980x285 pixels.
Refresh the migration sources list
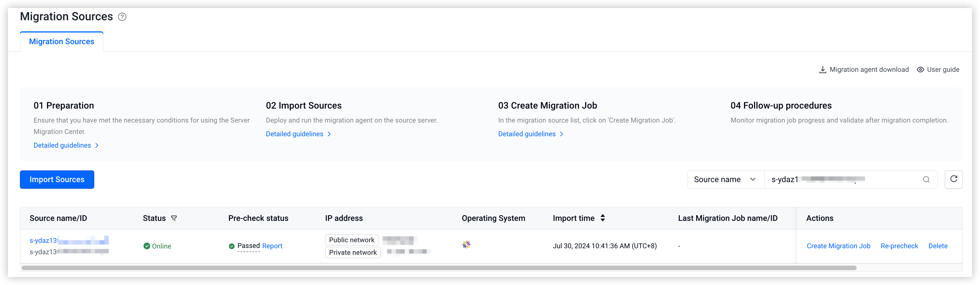[x=954, y=179]
